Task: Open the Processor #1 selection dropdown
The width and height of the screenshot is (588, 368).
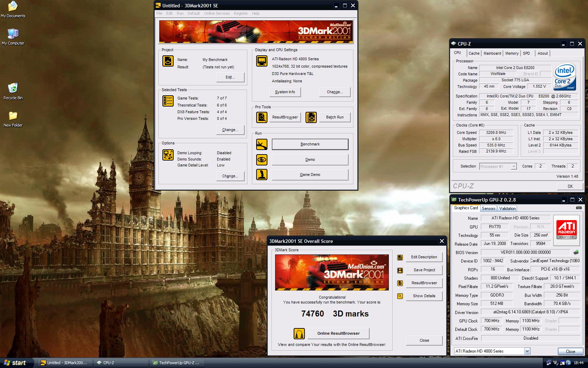Action: [x=498, y=166]
